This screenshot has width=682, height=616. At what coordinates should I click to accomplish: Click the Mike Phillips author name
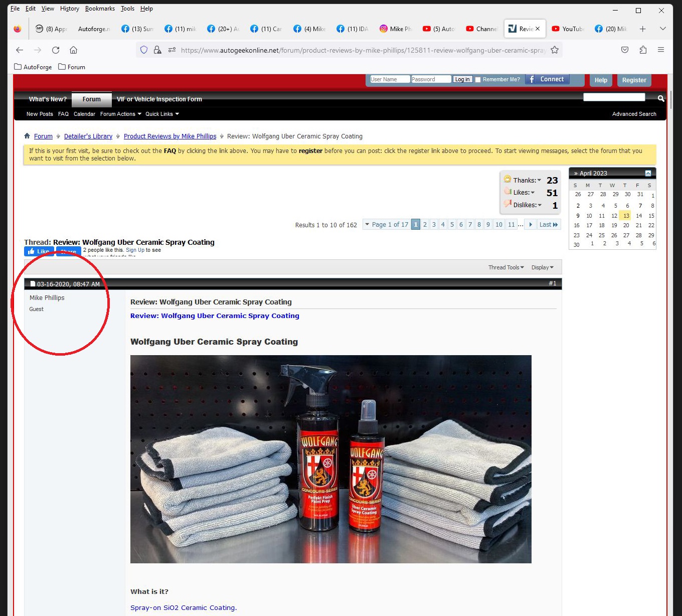pyautogui.click(x=47, y=297)
